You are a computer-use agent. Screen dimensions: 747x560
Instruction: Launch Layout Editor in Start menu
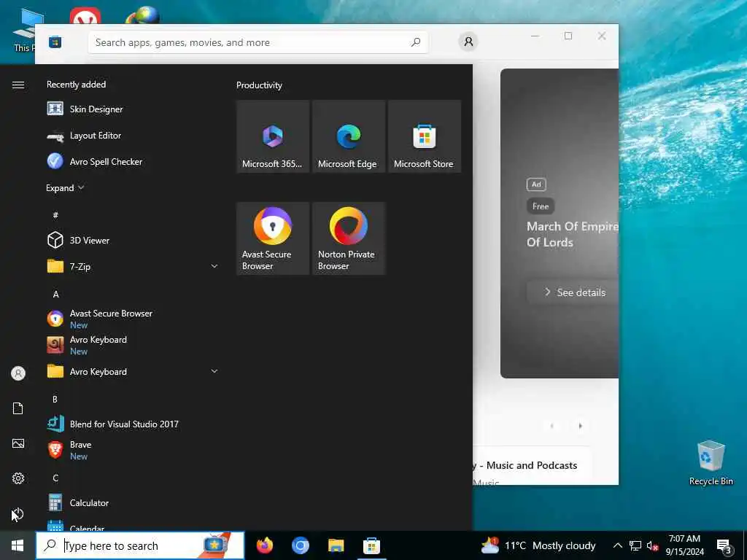pos(132,136)
